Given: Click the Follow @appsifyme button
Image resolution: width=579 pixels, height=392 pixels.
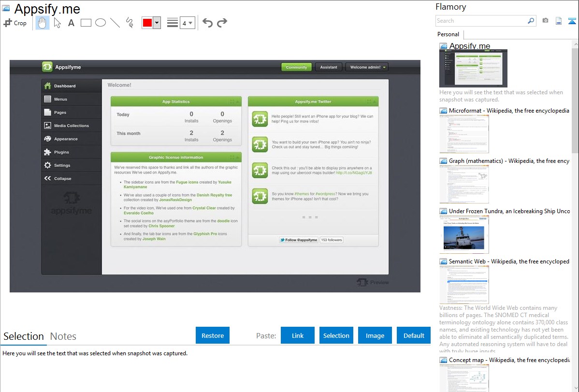Looking at the screenshot, I should 298,240.
